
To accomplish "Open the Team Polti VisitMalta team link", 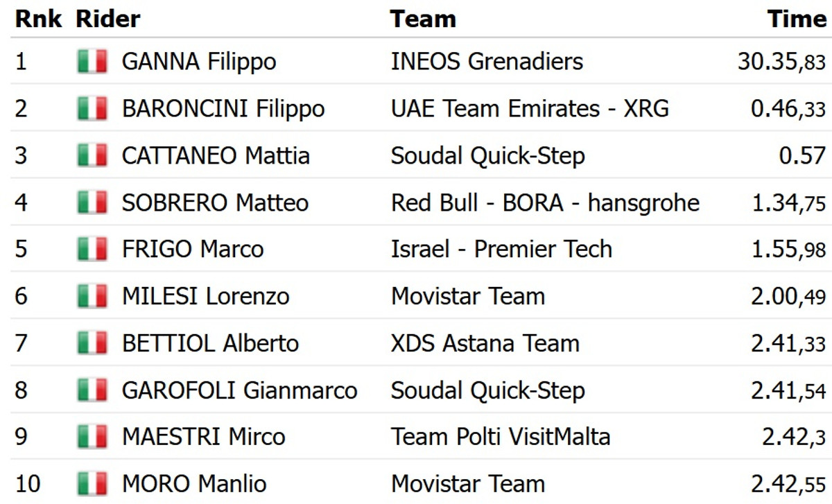I will [x=501, y=437].
